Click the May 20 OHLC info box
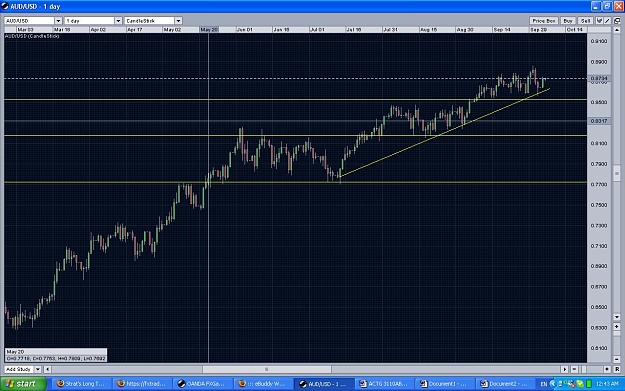 56,355
